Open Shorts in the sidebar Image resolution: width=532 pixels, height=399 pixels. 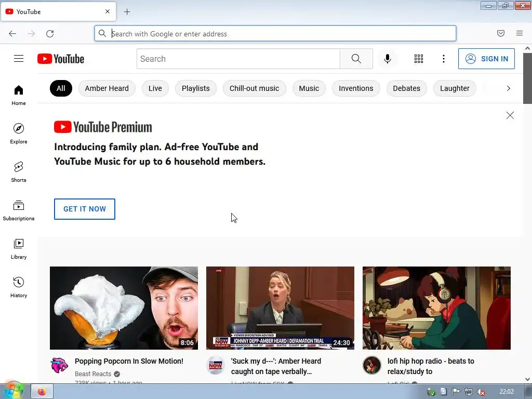(x=19, y=172)
